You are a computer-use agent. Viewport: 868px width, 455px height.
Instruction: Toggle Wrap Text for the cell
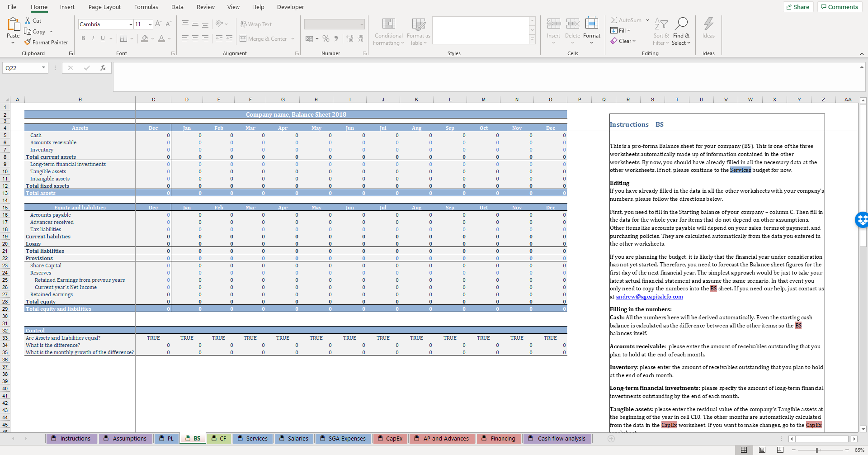click(x=256, y=24)
